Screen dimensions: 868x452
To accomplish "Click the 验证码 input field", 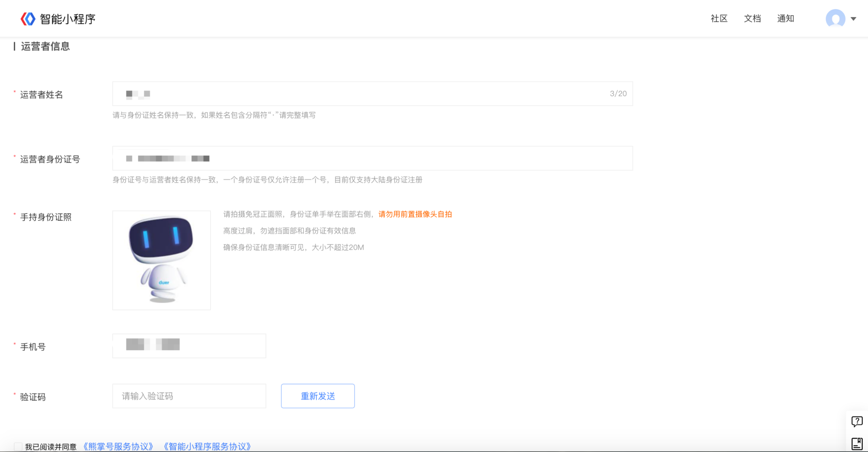I will click(189, 396).
